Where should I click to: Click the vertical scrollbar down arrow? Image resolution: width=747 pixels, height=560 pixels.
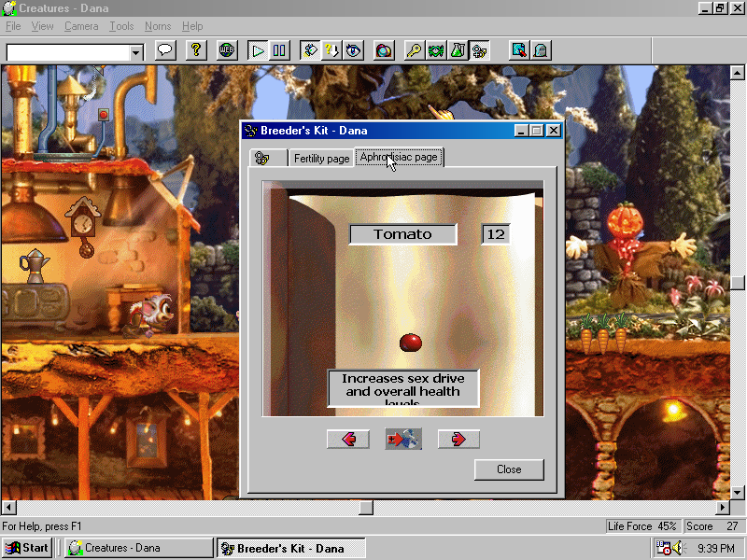737,493
